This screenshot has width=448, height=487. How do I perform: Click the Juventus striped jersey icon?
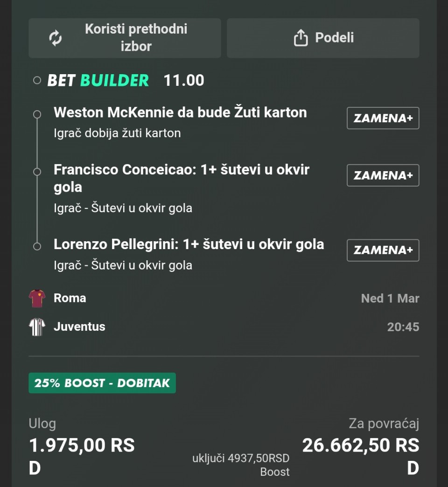coord(37,327)
